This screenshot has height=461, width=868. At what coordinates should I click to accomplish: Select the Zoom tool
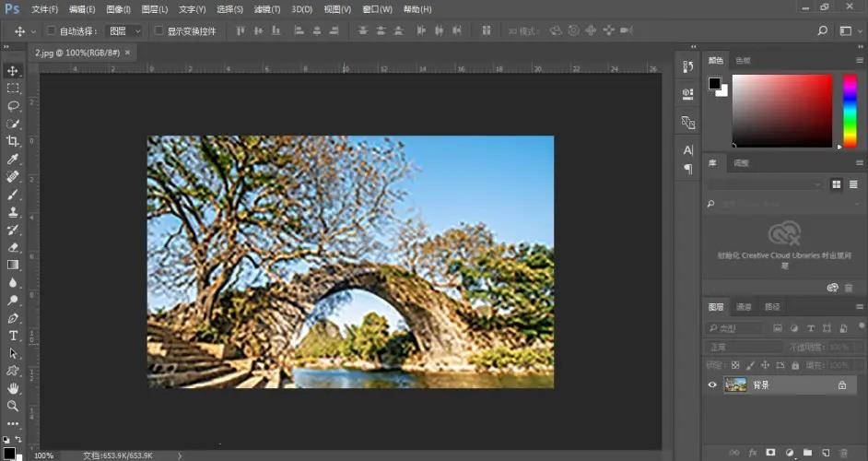[x=13, y=407]
